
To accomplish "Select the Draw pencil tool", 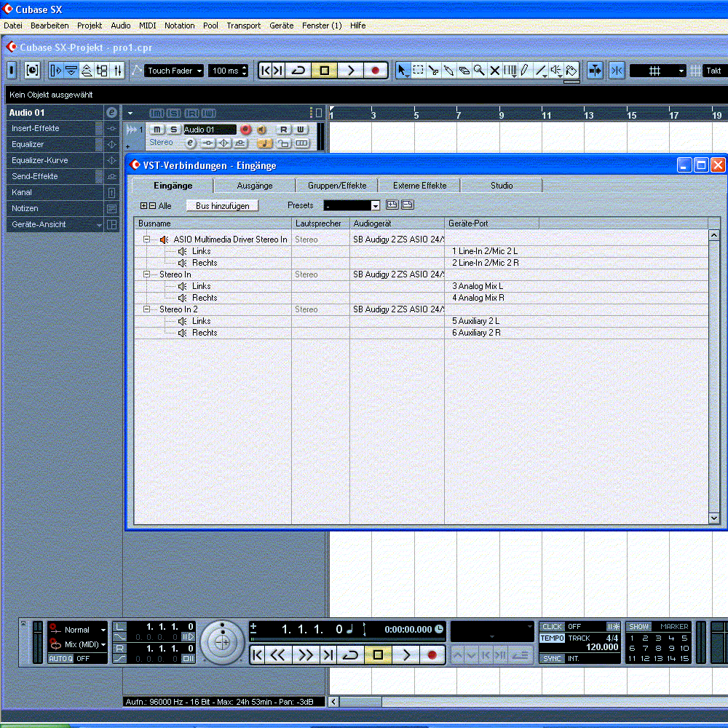I will (525, 71).
